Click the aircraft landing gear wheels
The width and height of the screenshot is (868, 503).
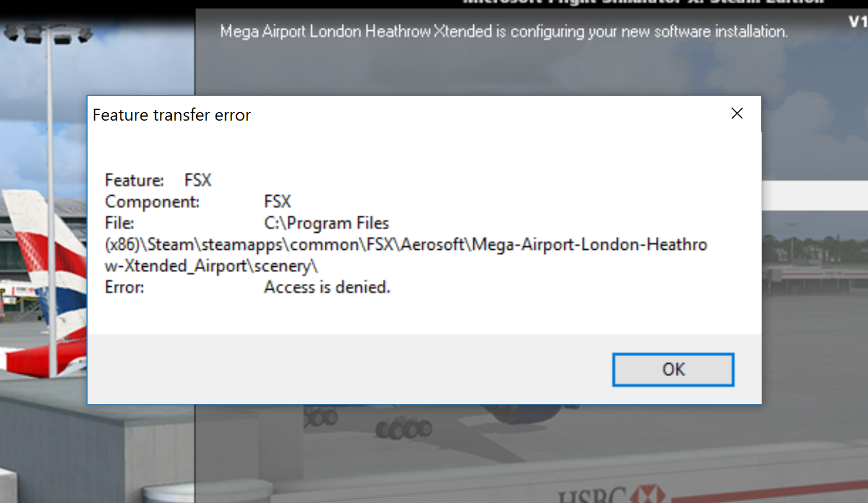pos(403,428)
